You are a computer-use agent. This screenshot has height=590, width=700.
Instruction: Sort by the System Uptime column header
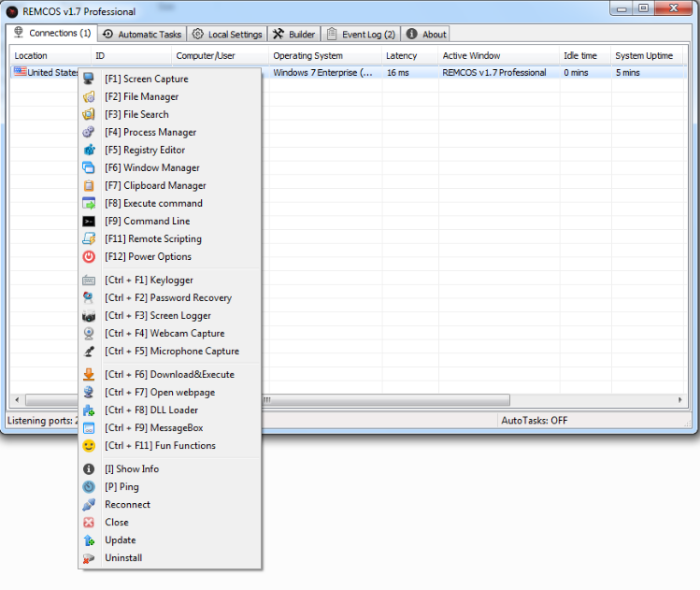tap(647, 56)
